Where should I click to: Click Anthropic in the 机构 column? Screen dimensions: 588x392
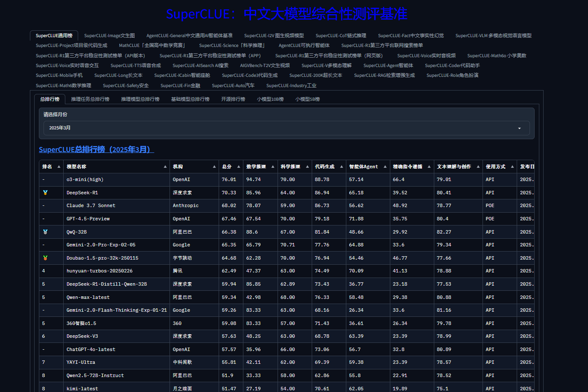pyautogui.click(x=186, y=205)
